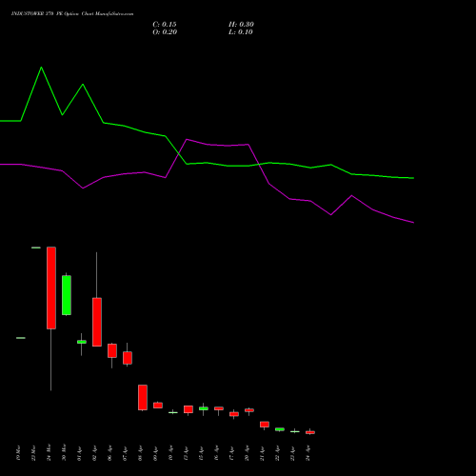Click the red 08 Apr candlestick
This screenshot has width=476, height=476.
pos(143,397)
